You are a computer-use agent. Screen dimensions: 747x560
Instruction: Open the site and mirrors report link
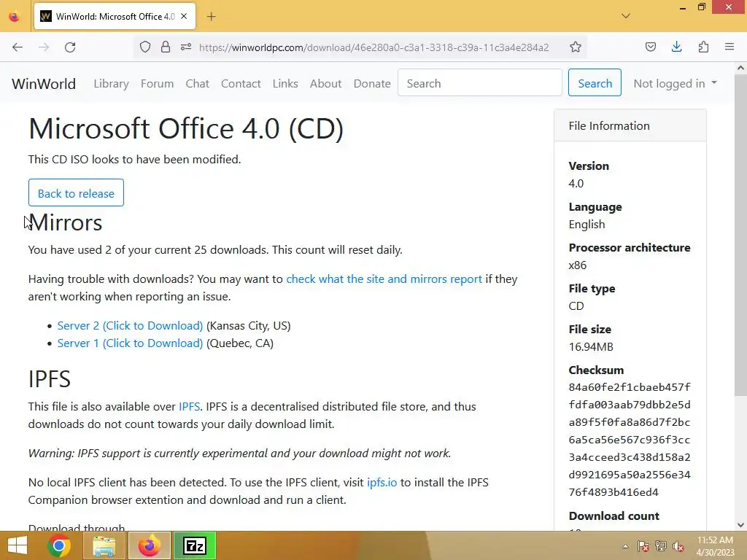384,279
